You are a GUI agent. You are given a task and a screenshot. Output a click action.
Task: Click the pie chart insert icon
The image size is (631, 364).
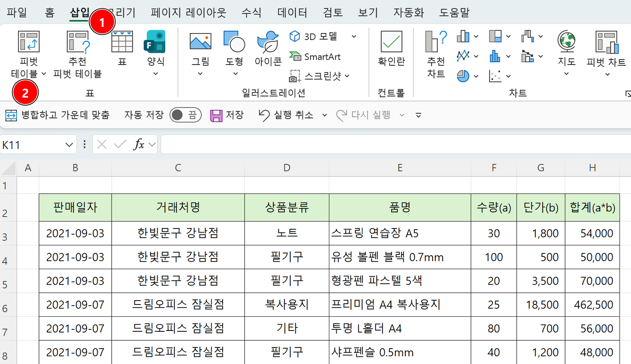(x=463, y=76)
